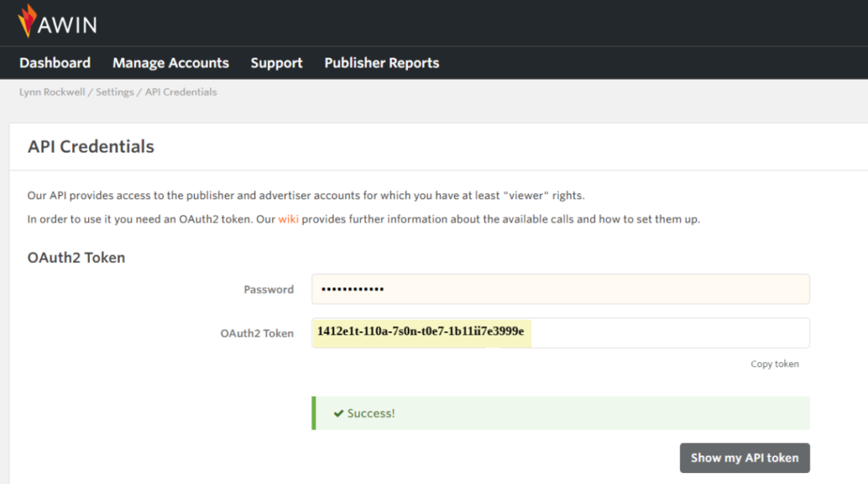
Task: Open the Manage Accounts menu
Action: tap(170, 63)
